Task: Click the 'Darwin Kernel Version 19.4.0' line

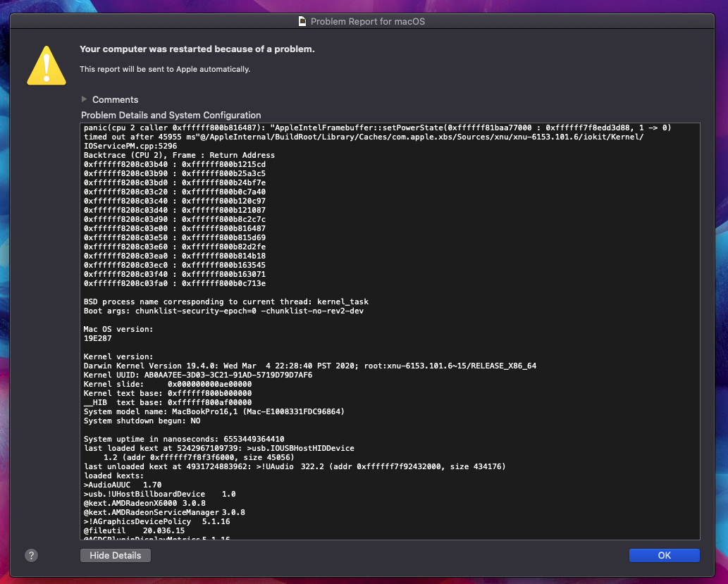Action: (310, 366)
